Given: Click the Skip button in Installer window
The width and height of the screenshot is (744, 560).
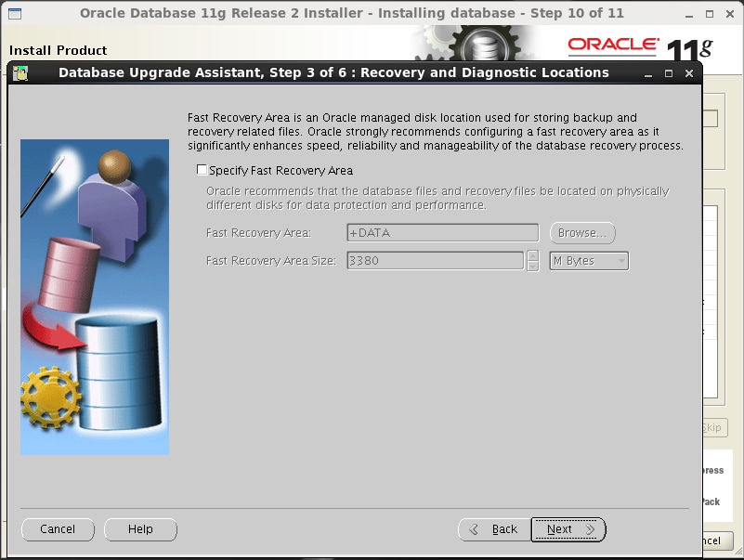Looking at the screenshot, I should 713,427.
